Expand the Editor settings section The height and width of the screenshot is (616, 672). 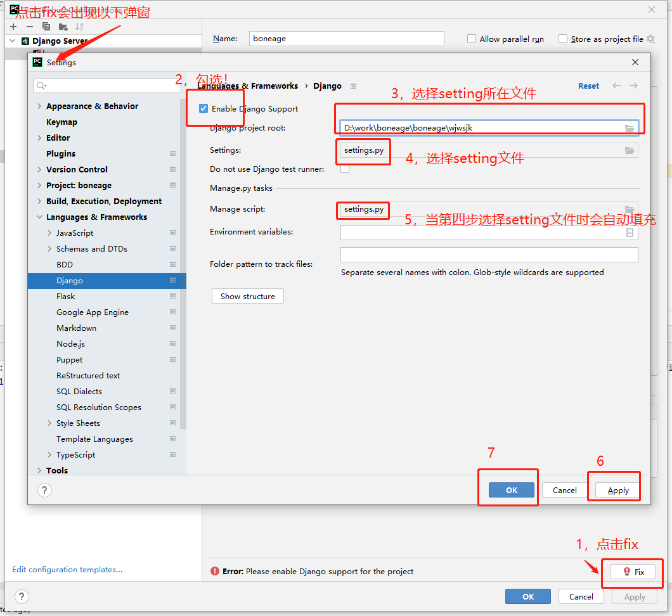click(39, 138)
